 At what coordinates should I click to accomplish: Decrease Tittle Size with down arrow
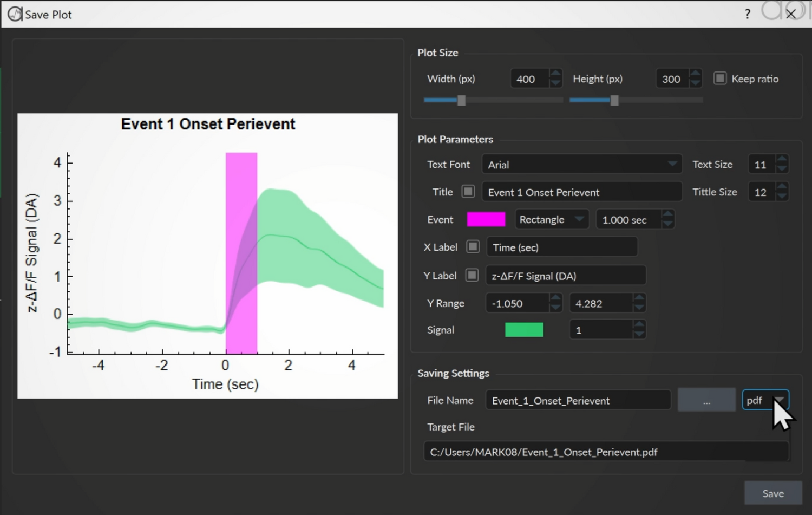coord(782,197)
